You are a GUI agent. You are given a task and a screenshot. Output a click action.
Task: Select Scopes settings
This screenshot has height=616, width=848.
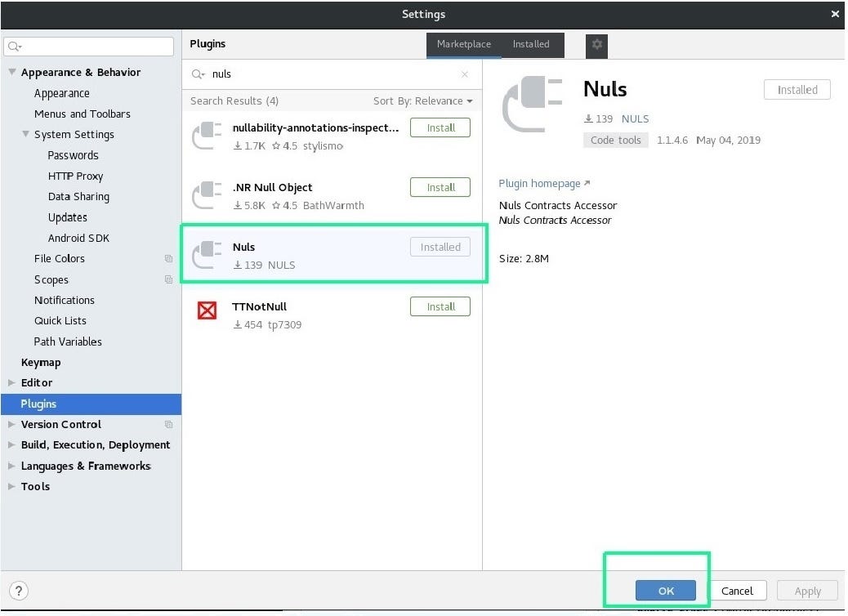[51, 279]
